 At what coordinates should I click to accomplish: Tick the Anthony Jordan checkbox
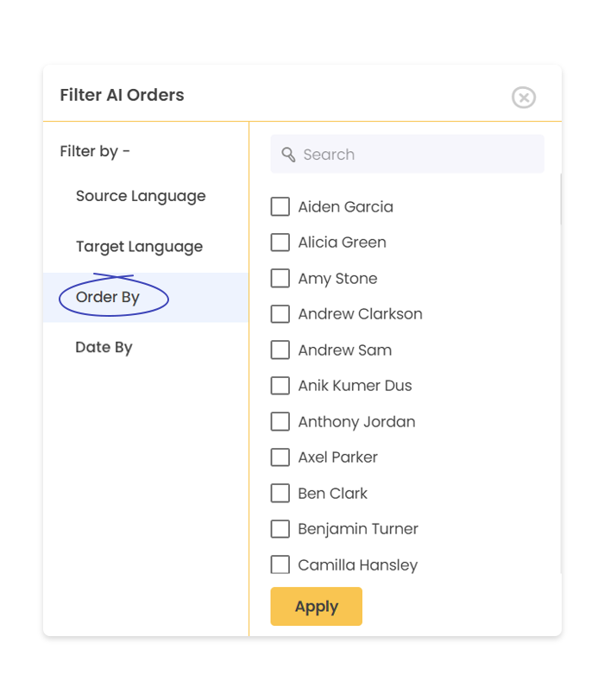click(x=280, y=421)
